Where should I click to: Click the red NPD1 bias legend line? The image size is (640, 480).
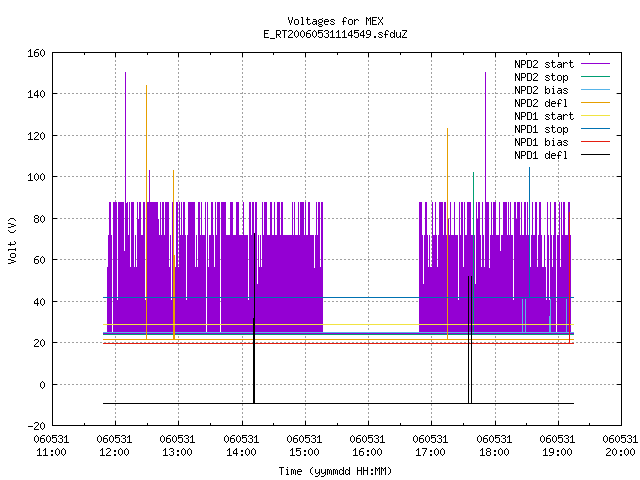595,142
